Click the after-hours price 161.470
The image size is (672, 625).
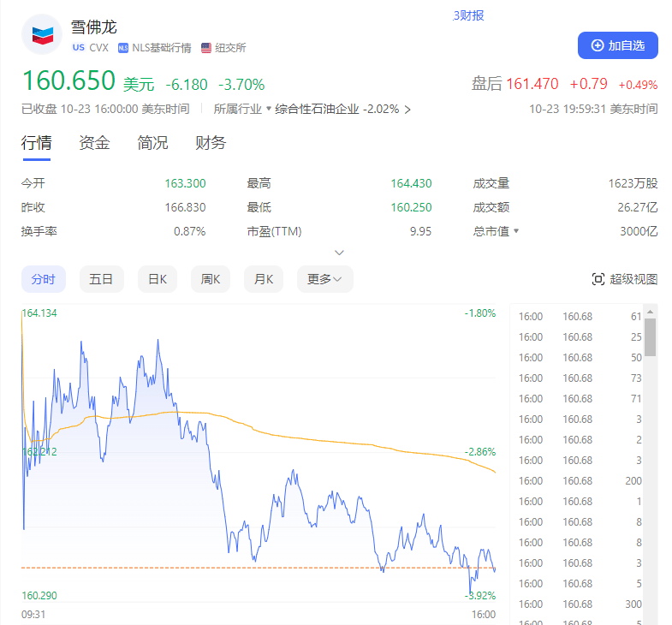(532, 84)
